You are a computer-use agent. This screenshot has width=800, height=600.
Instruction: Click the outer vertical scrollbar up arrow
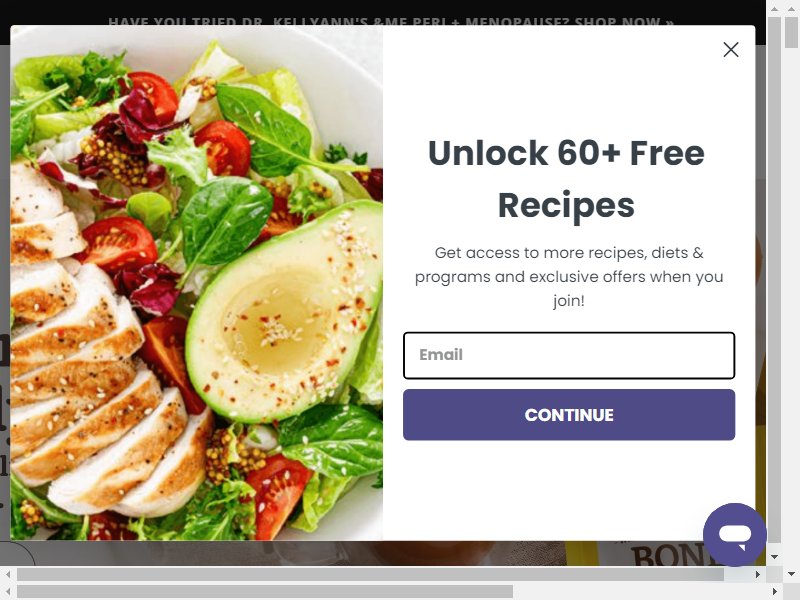791,7
